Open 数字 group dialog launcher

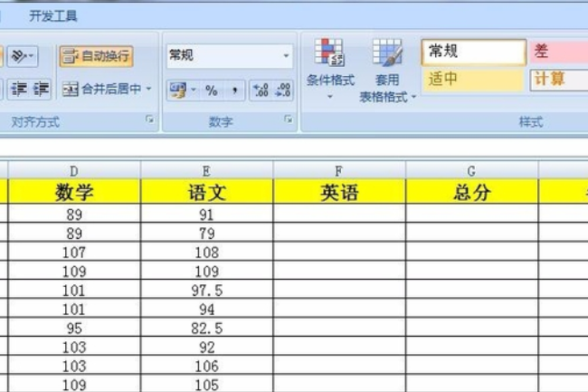288,120
